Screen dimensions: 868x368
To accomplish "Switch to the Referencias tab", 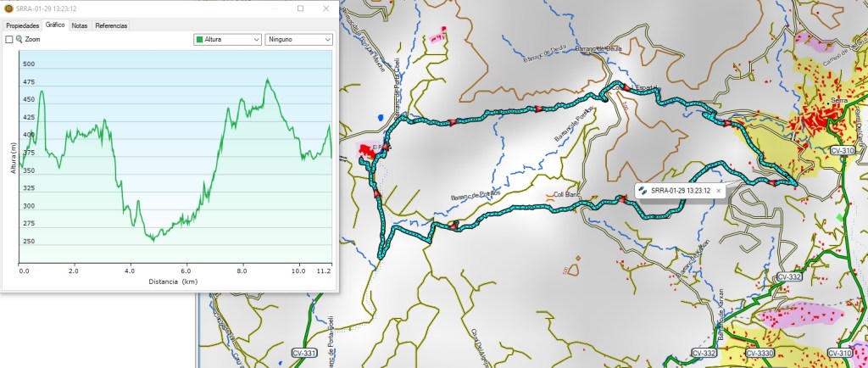I will (111, 25).
